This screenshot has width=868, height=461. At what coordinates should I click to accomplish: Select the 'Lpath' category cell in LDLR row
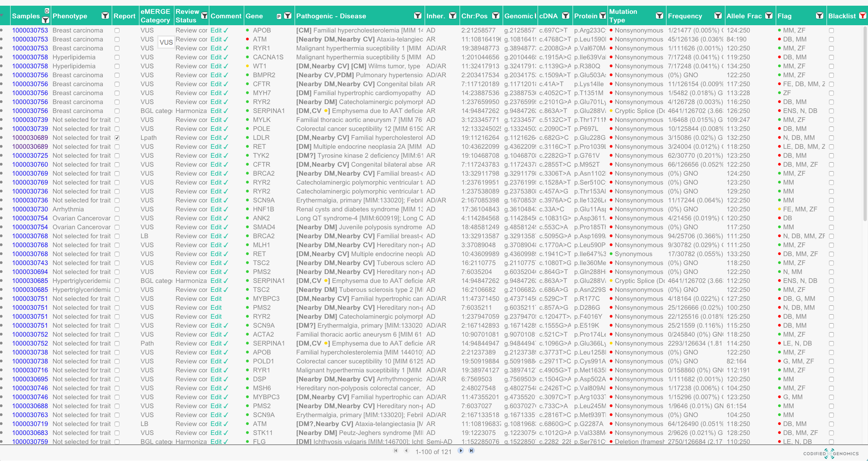pyautogui.click(x=149, y=138)
